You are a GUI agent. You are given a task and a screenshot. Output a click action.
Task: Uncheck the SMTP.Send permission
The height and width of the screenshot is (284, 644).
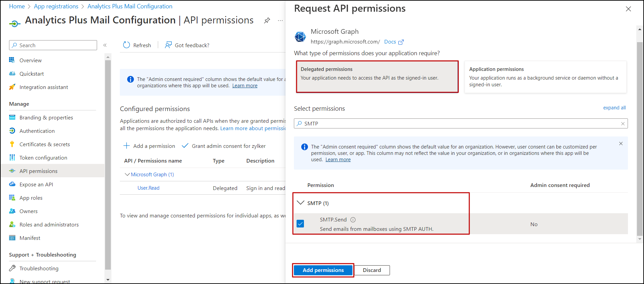click(x=300, y=223)
